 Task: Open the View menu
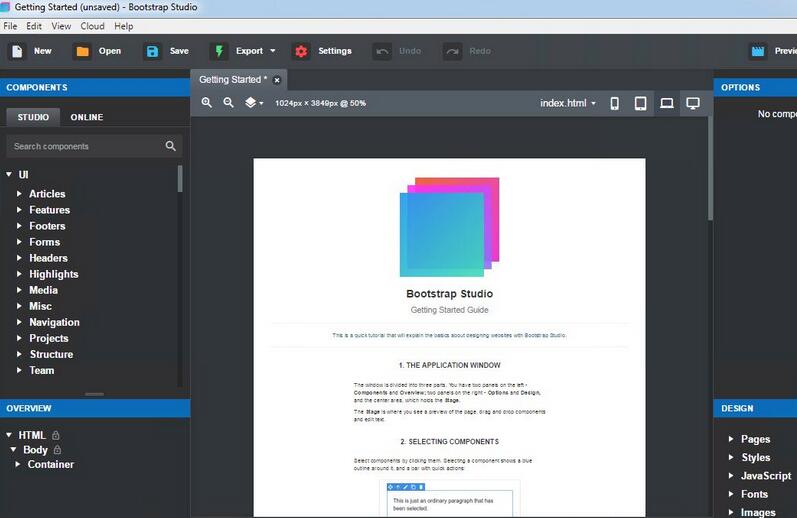61,26
